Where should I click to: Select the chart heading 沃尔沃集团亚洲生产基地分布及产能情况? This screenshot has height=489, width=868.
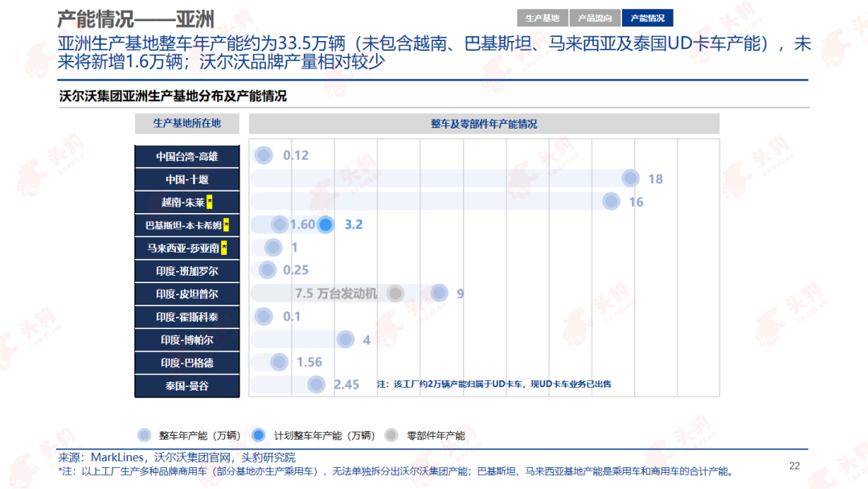173,96
